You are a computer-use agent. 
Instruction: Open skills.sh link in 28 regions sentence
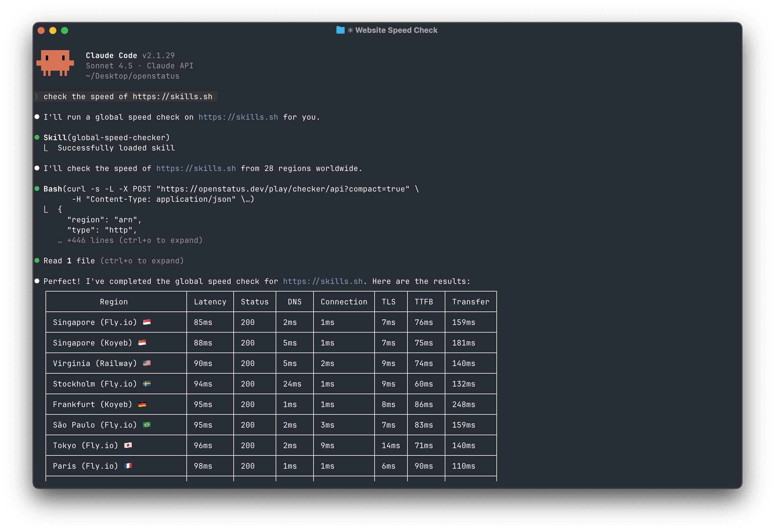[x=196, y=168]
